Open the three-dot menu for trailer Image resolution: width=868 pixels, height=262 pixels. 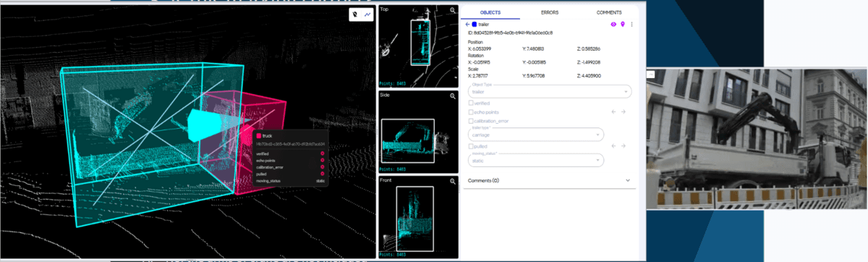click(x=632, y=25)
